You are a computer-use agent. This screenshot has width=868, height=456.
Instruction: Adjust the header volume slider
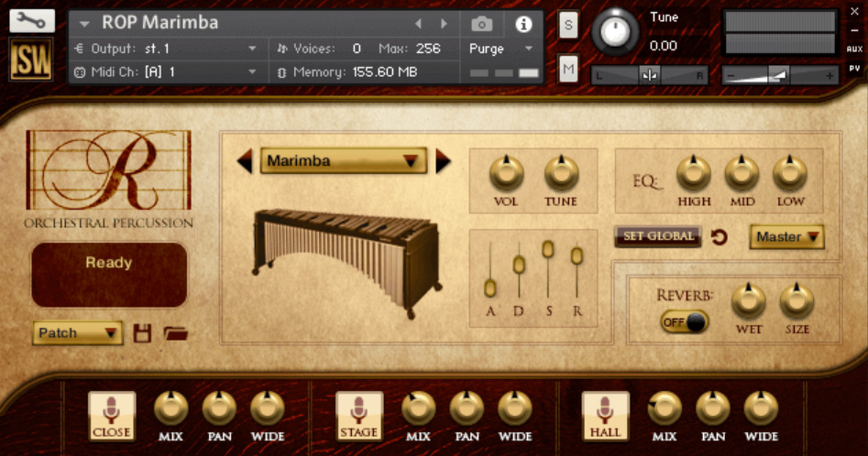[x=780, y=75]
